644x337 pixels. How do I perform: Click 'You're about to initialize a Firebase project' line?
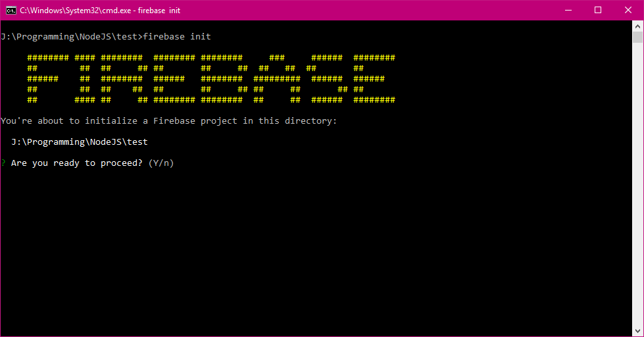(169, 121)
